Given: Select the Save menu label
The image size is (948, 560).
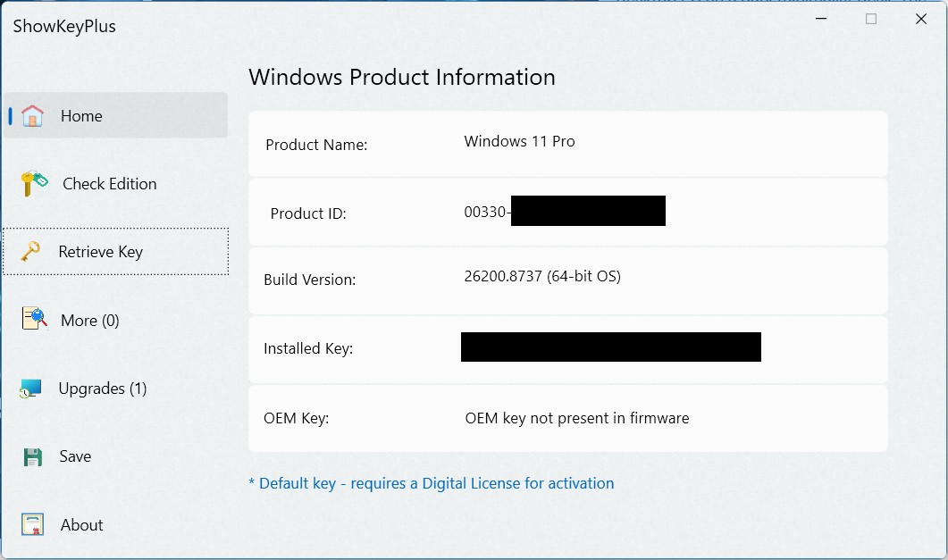Looking at the screenshot, I should coord(75,456).
